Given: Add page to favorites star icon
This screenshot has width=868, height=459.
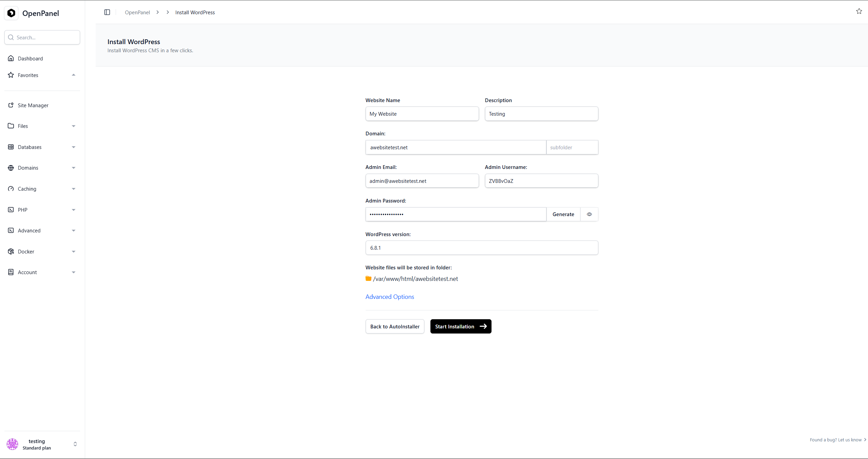Looking at the screenshot, I should tap(859, 11).
